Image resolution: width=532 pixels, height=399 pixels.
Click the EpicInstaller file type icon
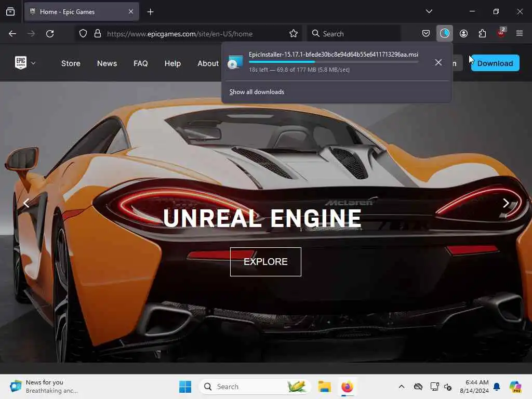235,62
